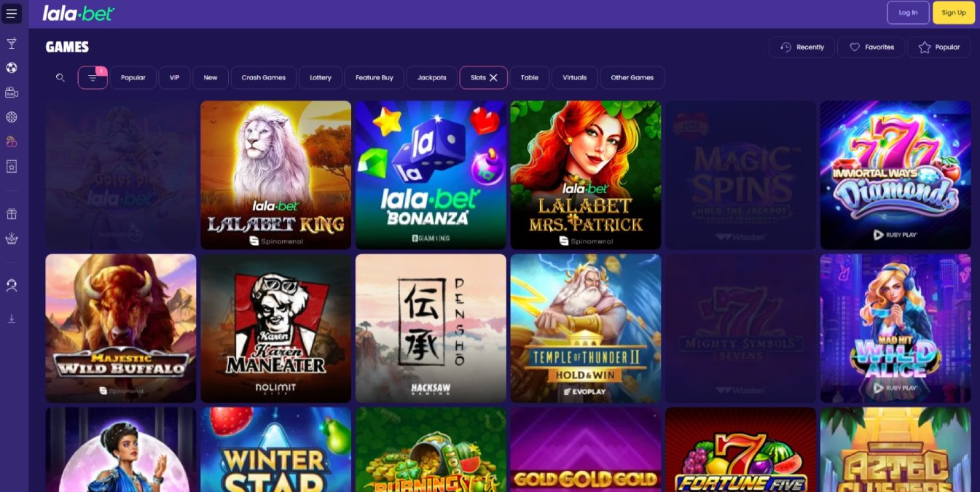Open the hamburger menu in the sidebar
980x492 pixels.
[12, 13]
